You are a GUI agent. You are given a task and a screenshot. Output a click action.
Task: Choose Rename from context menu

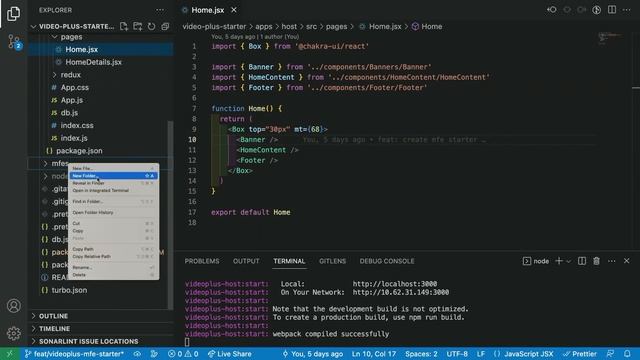point(113,268)
